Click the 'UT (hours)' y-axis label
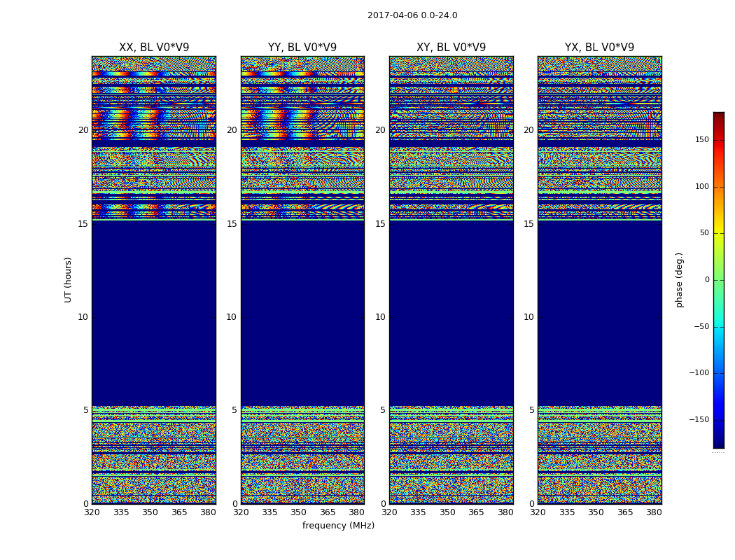The height and width of the screenshot is (560, 735). click(x=68, y=280)
